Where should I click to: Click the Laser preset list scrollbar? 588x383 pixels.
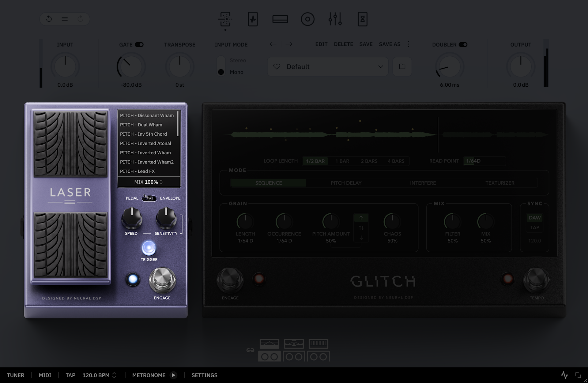coord(178,124)
